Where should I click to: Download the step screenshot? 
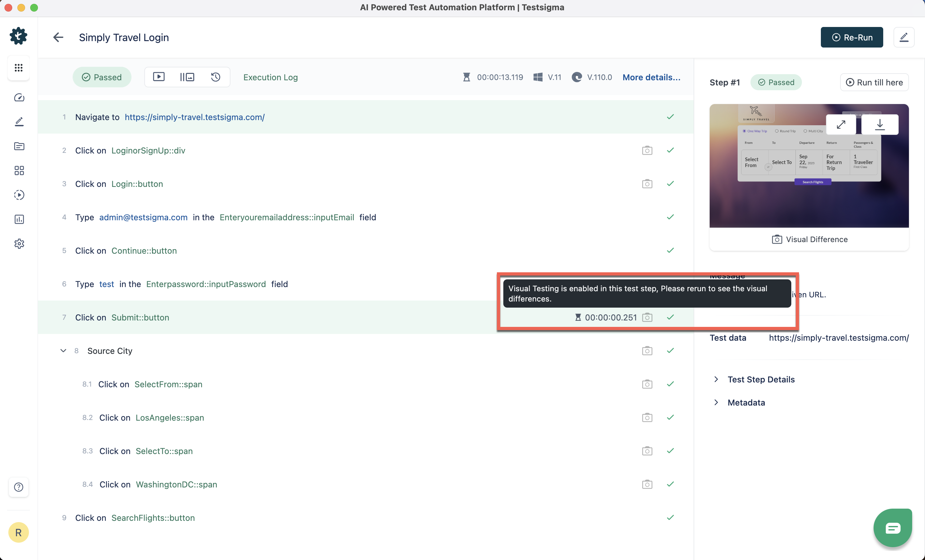[880, 125]
